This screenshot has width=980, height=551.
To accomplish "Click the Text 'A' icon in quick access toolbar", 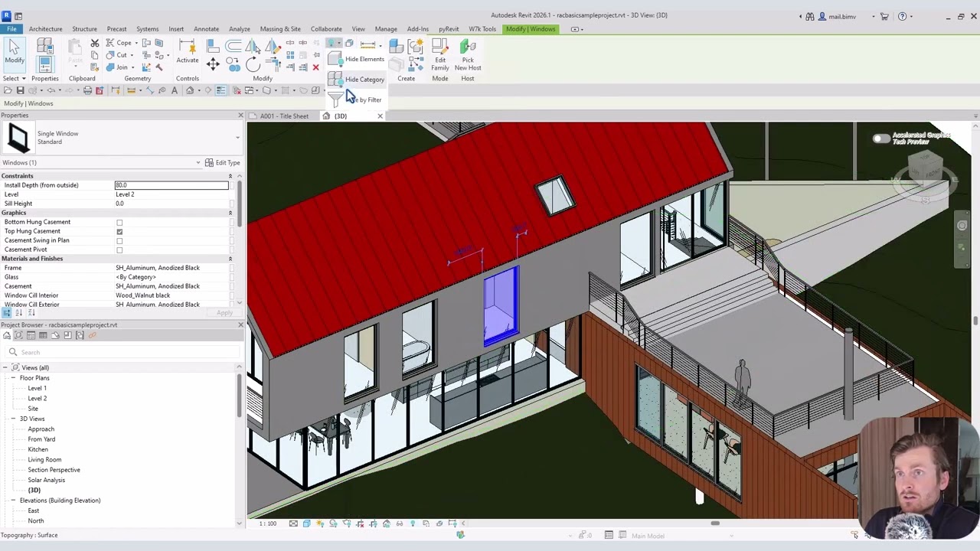I will click(x=175, y=90).
